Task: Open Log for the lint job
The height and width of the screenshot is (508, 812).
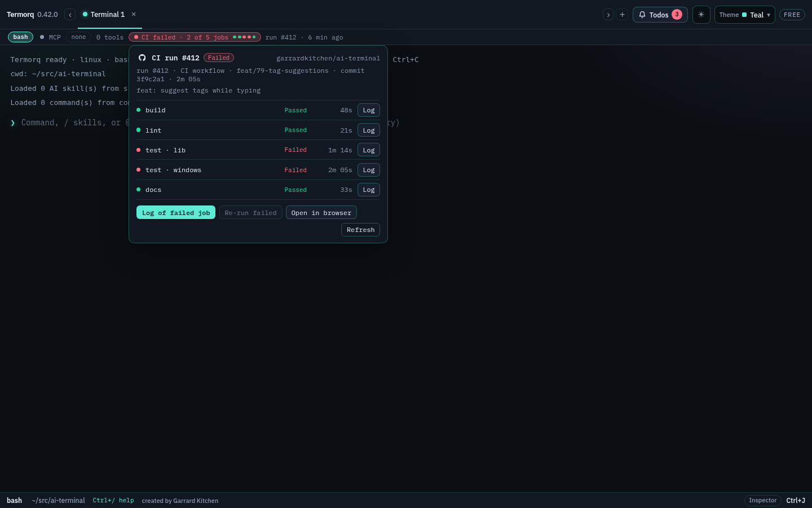Action: pyautogui.click(x=369, y=130)
